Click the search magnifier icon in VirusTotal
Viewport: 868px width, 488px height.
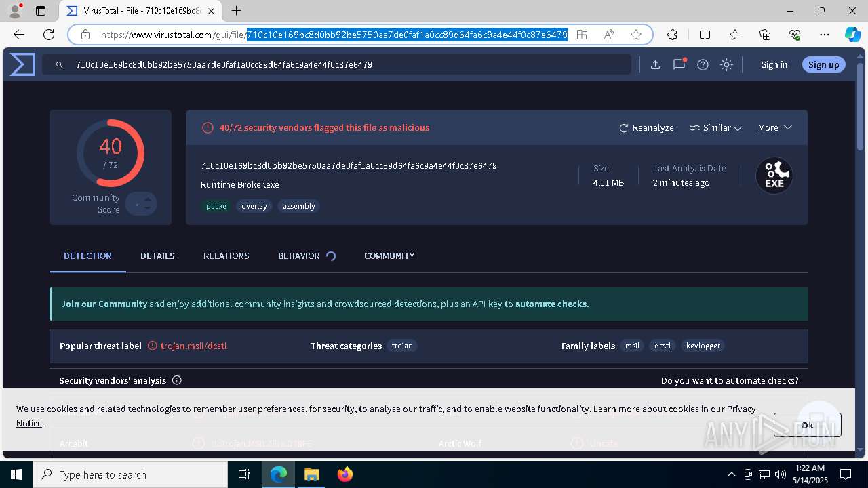click(60, 65)
